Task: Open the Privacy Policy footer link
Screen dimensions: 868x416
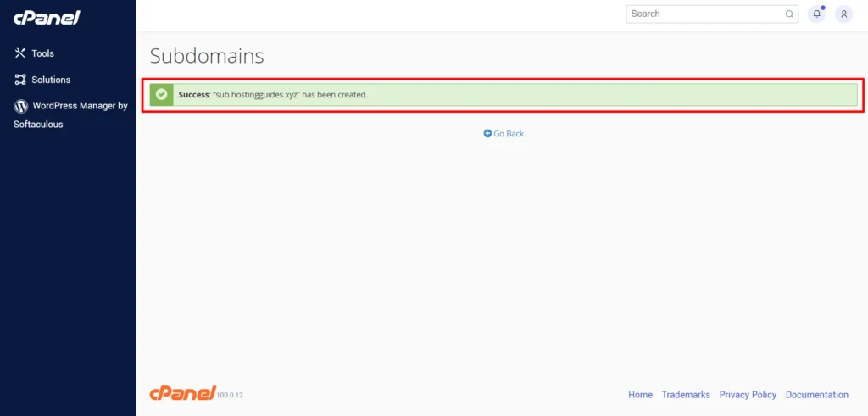Action: coord(748,395)
